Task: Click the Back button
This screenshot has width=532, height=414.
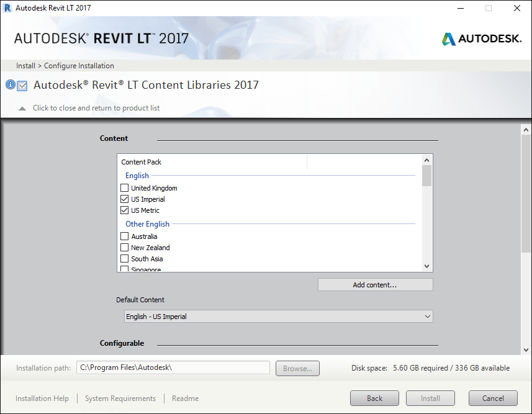Action: (374, 398)
